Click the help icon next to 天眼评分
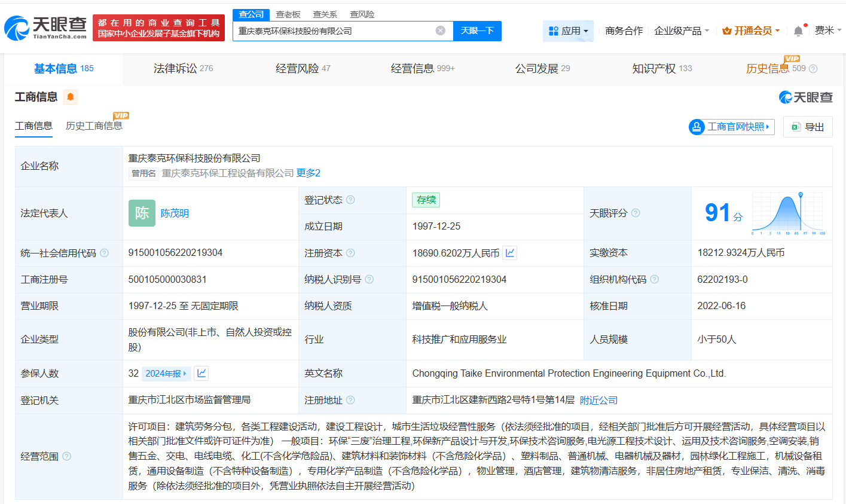Screen dimensions: 846x504 pyautogui.click(x=636, y=213)
